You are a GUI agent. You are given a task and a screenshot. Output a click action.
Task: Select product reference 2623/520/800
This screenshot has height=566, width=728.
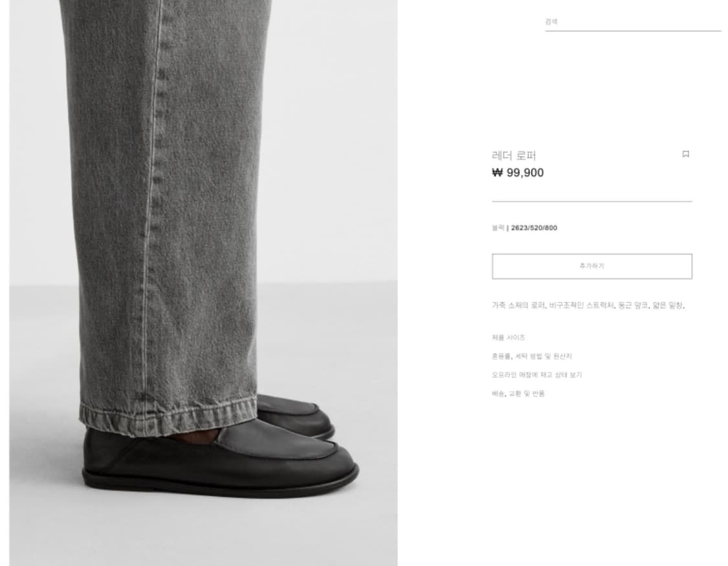pyautogui.click(x=534, y=228)
